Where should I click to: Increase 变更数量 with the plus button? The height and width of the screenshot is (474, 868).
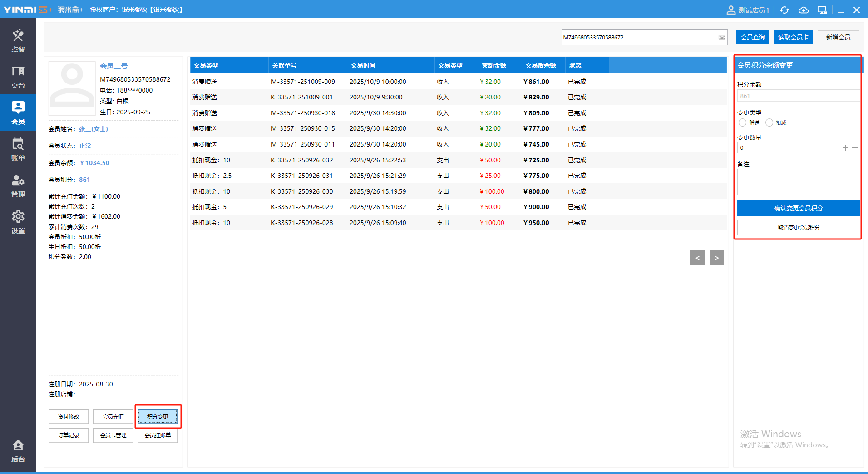pos(845,148)
